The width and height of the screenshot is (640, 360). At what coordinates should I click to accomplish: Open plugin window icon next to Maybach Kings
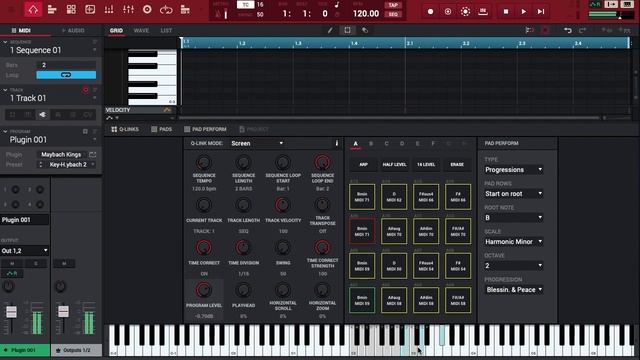pos(93,155)
